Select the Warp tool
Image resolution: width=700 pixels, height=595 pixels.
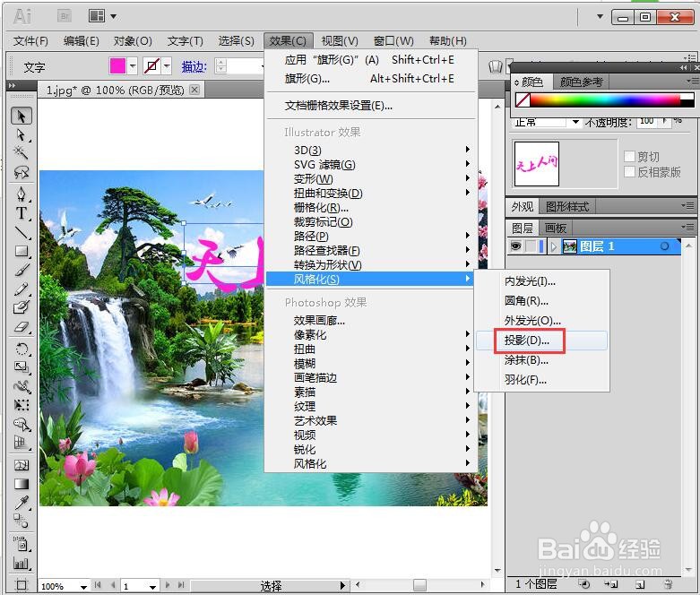[x=21, y=386]
